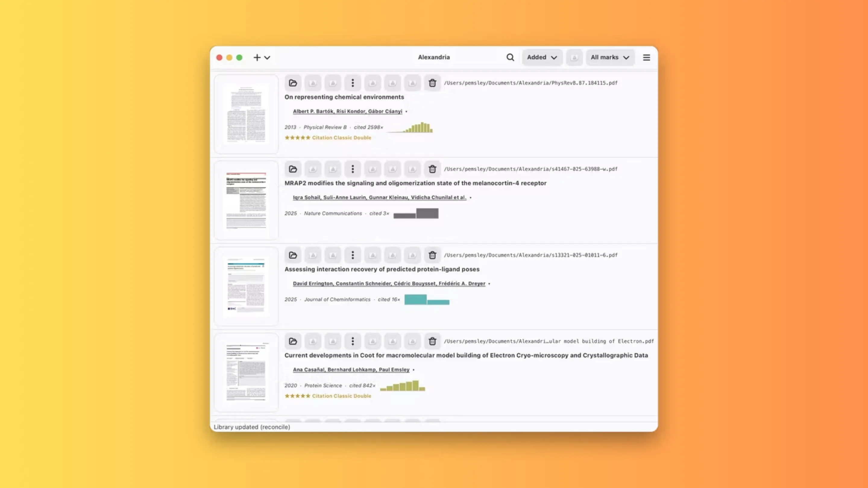Open three-dot menu for Assessing interaction recovery paper
Screen dimensions: 868x488
pyautogui.click(x=352, y=255)
